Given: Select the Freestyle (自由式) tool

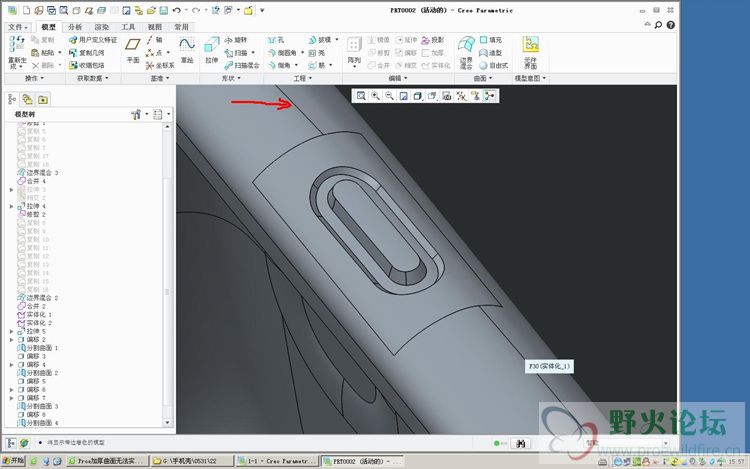Looking at the screenshot, I should (494, 65).
